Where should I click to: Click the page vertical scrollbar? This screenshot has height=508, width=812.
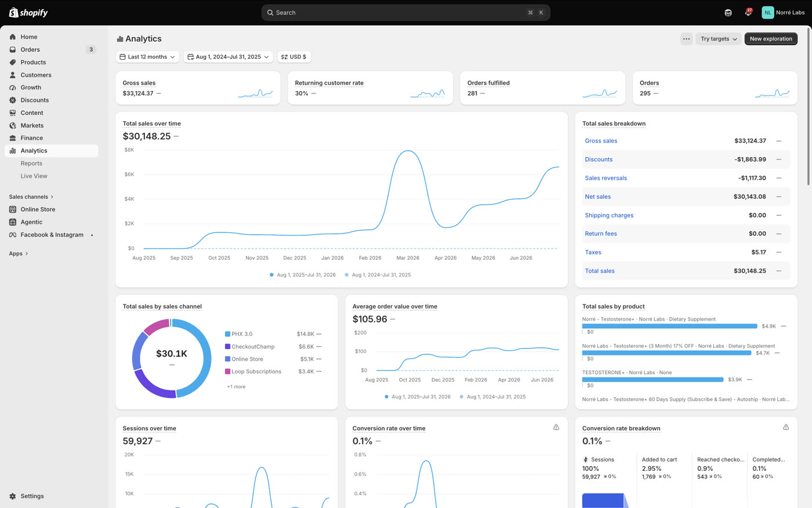[809, 107]
